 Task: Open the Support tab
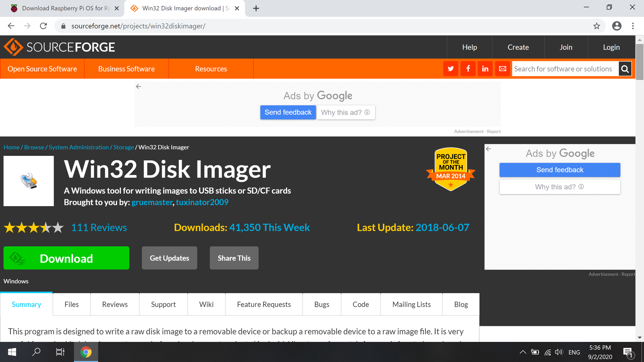tap(163, 304)
